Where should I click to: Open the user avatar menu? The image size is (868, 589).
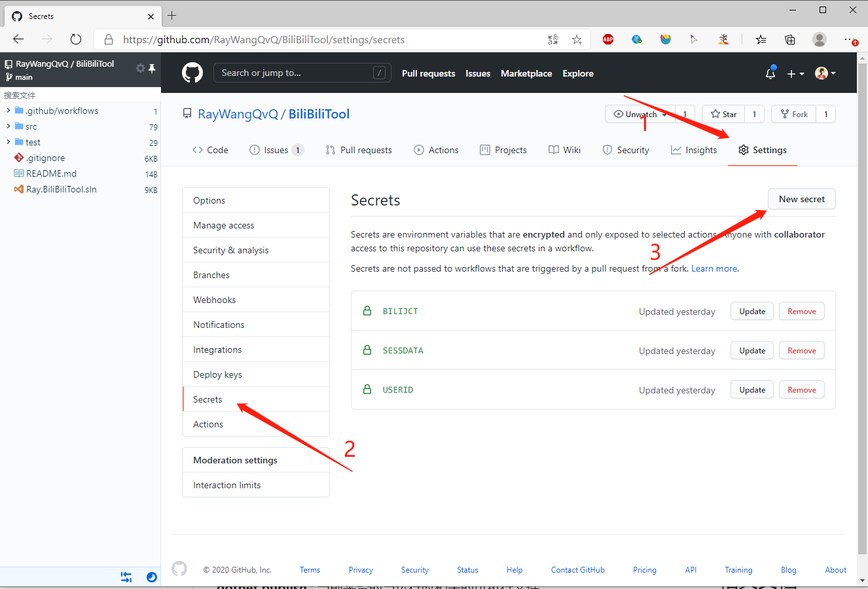tap(825, 73)
